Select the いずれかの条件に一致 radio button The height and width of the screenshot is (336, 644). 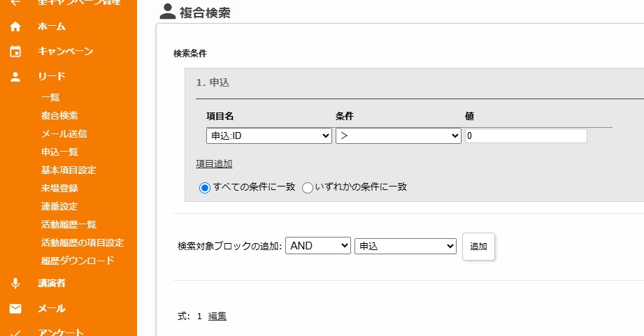pos(308,187)
